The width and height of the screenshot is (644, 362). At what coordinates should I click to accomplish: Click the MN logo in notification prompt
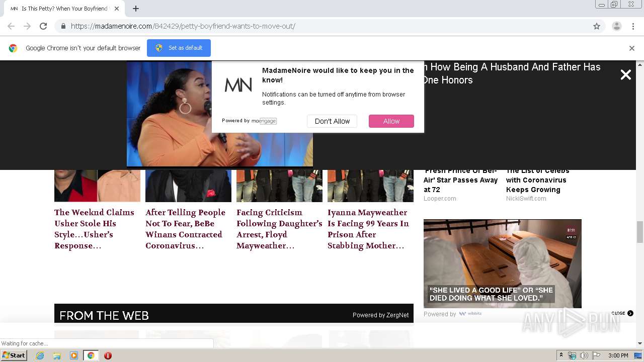click(x=238, y=85)
